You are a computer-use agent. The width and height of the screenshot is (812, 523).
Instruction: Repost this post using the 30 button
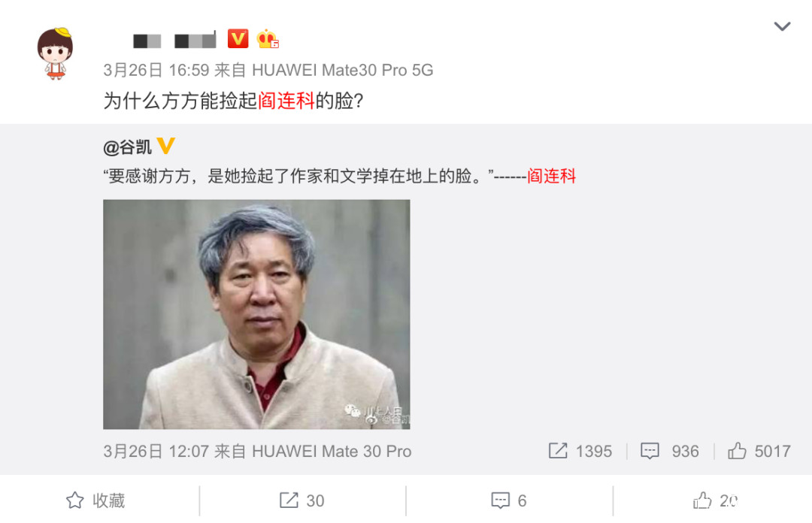(x=302, y=500)
